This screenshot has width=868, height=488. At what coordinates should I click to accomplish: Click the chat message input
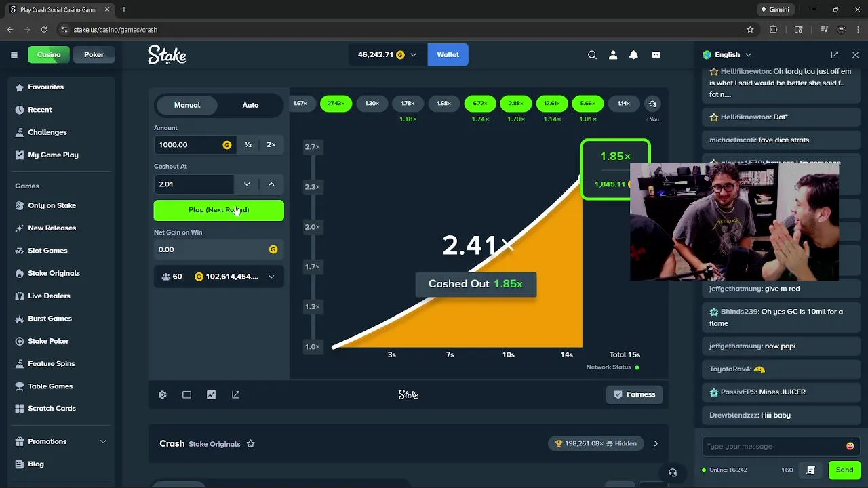pyautogui.click(x=773, y=446)
